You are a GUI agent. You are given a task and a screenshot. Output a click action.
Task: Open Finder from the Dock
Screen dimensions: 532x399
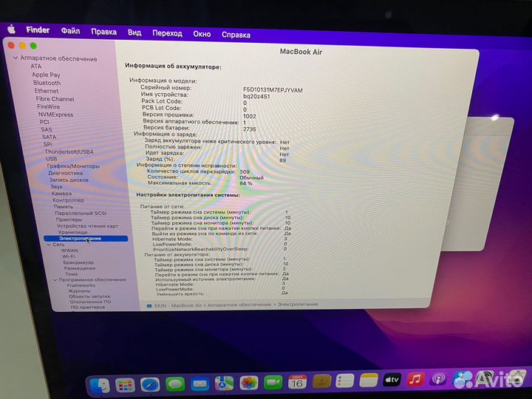pyautogui.click(x=100, y=385)
